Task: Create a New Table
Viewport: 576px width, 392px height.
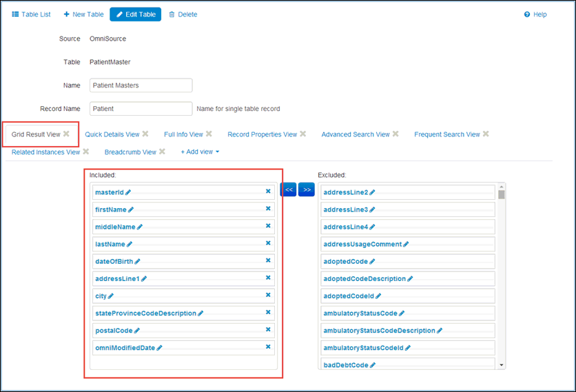Action: 83,14
